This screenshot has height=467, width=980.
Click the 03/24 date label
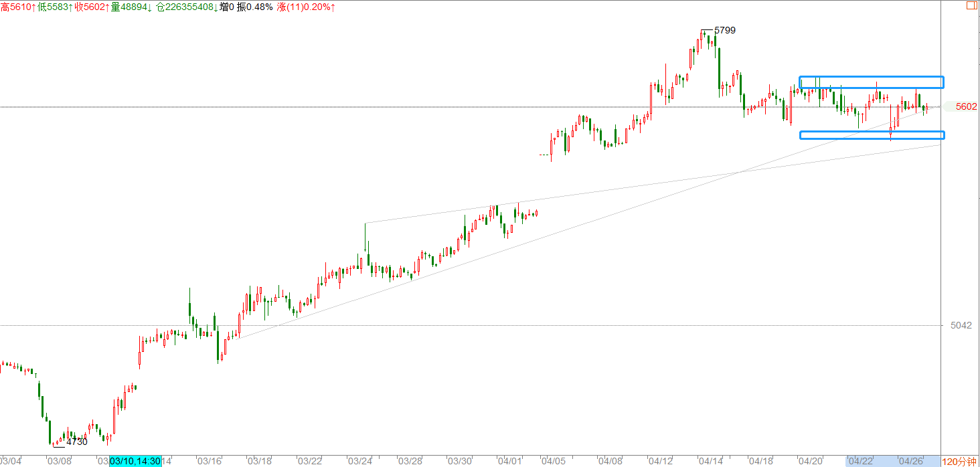[360, 461]
